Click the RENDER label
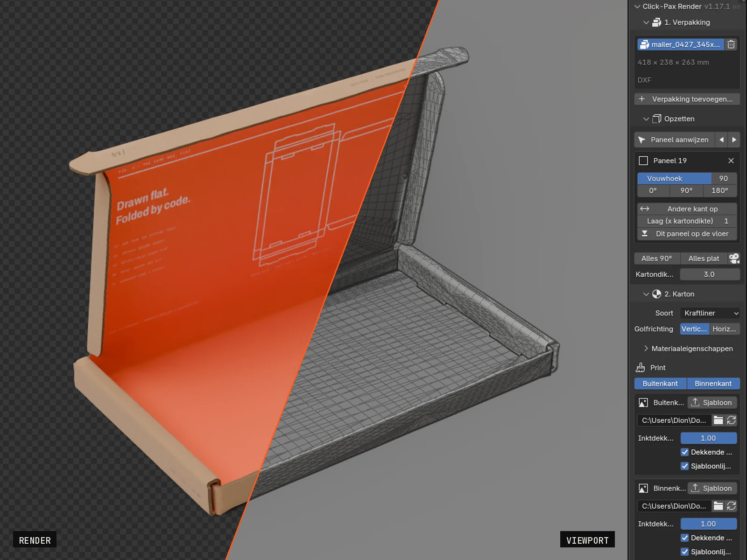This screenshot has width=747, height=560. click(x=35, y=540)
